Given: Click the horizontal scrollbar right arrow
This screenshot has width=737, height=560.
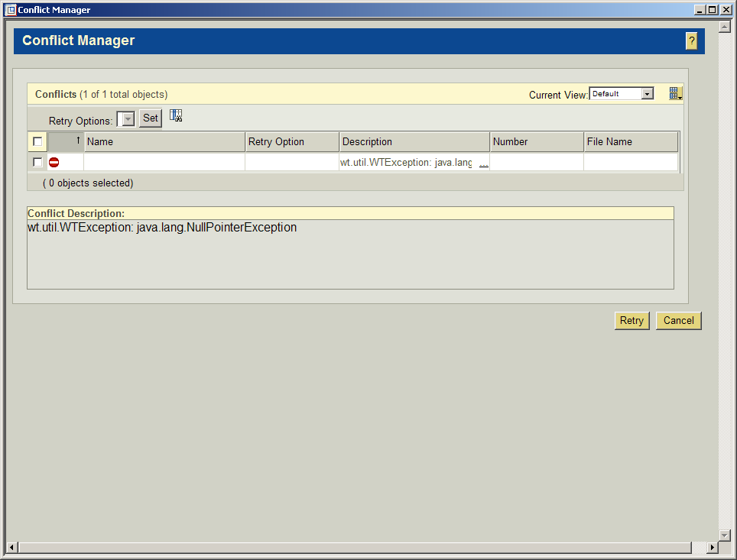Looking at the screenshot, I should coord(713,547).
